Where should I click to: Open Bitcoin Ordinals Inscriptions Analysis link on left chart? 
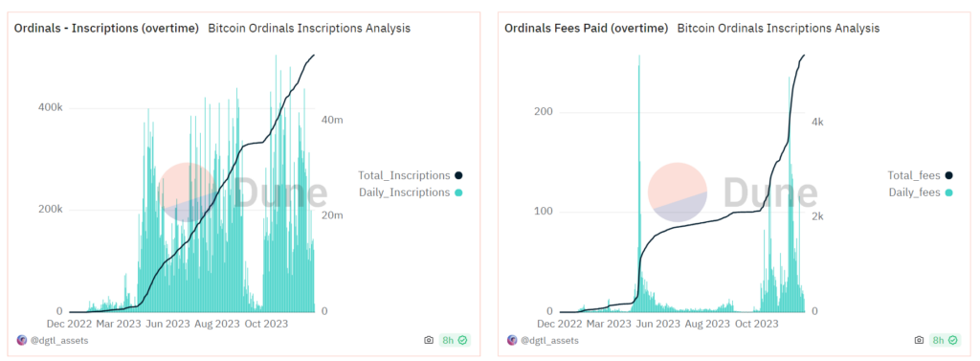309,28
